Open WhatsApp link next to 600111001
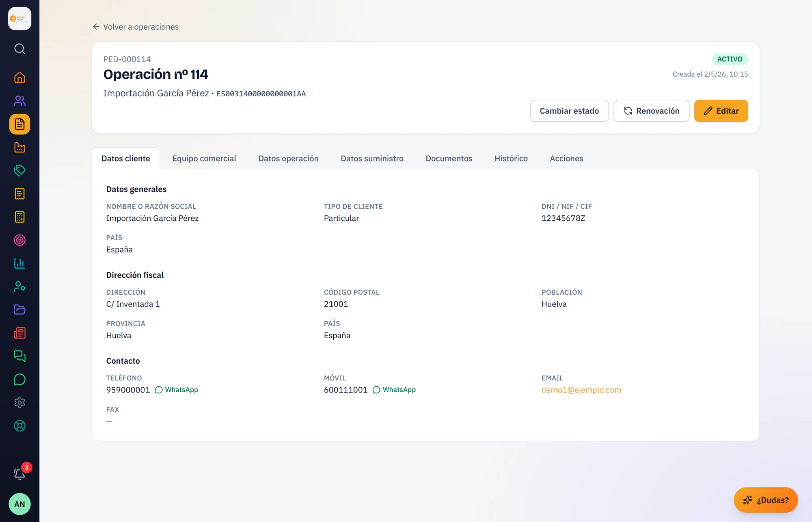Image resolution: width=812 pixels, height=522 pixels. [394, 390]
